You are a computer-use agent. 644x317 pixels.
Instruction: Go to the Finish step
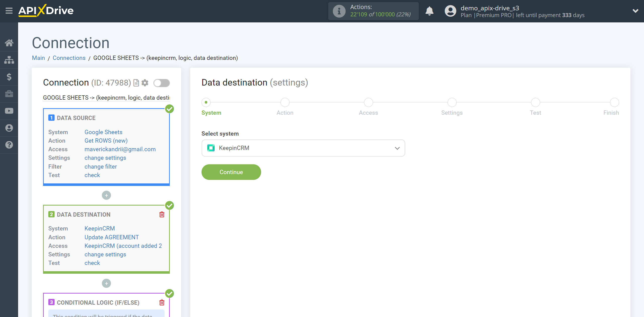[x=615, y=102]
